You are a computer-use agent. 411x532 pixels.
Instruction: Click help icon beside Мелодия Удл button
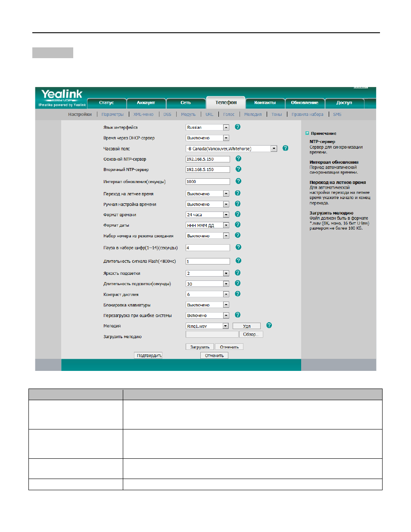point(269,325)
